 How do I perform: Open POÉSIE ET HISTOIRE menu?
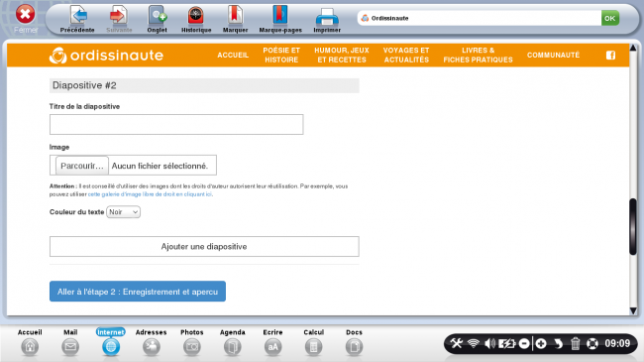tap(281, 56)
